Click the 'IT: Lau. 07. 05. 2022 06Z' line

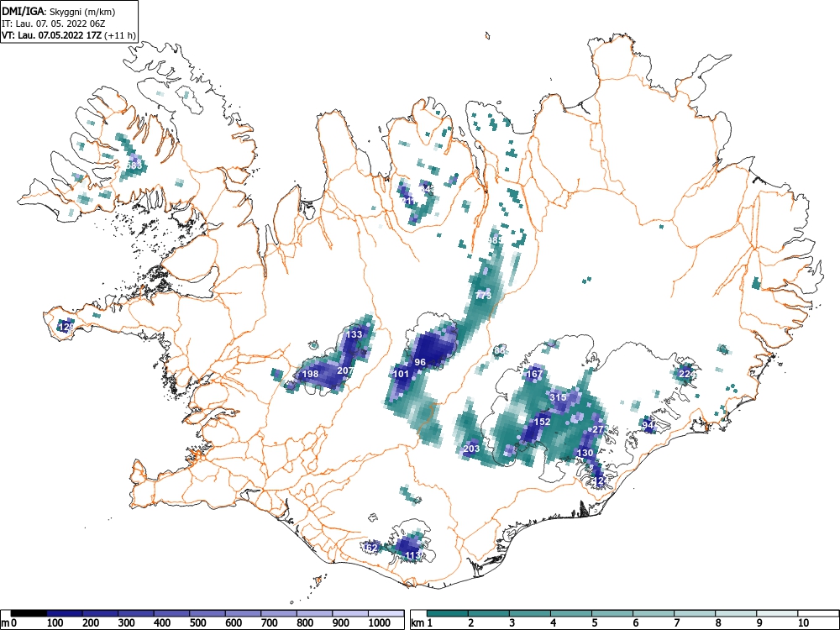point(55,24)
